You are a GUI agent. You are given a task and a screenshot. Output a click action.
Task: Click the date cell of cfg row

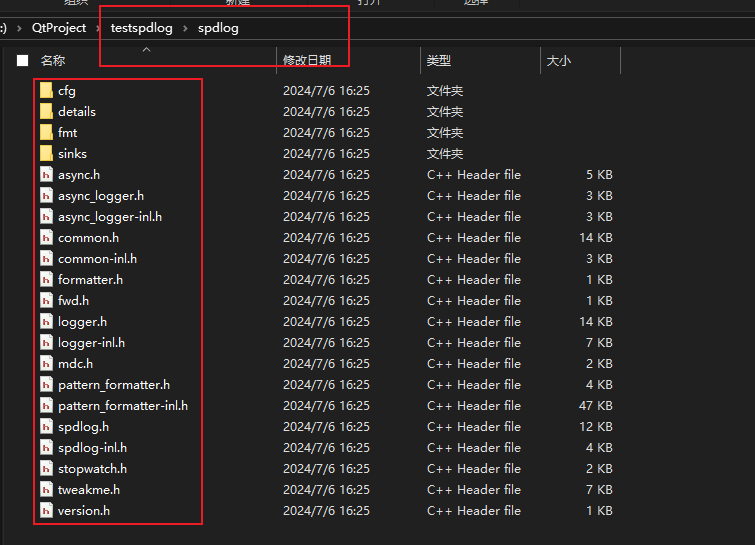pyautogui.click(x=326, y=91)
